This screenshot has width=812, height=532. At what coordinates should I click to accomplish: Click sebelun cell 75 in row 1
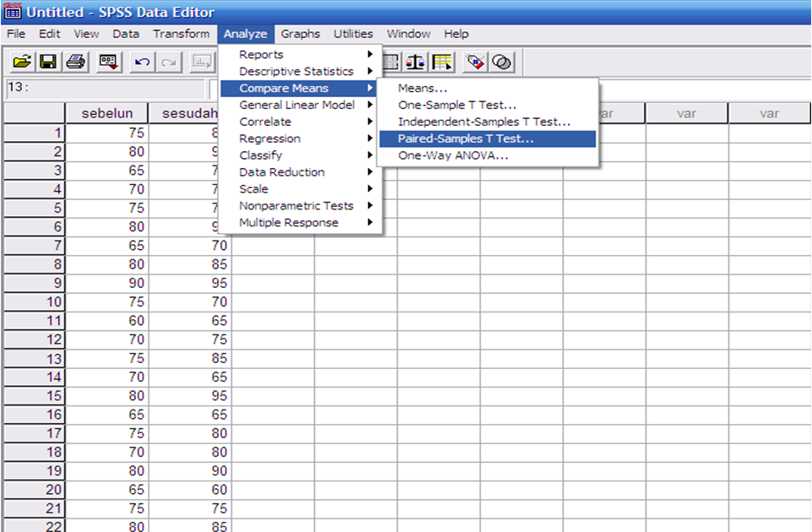[106, 133]
